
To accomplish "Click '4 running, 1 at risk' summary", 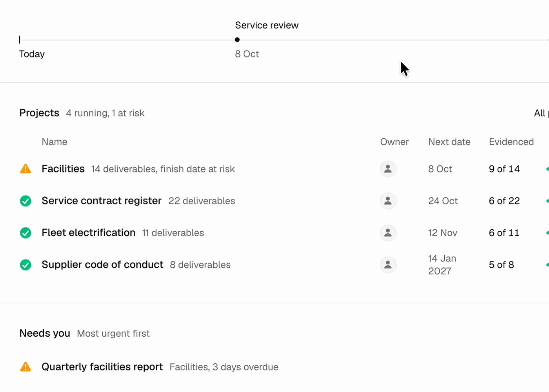I will click(x=105, y=113).
